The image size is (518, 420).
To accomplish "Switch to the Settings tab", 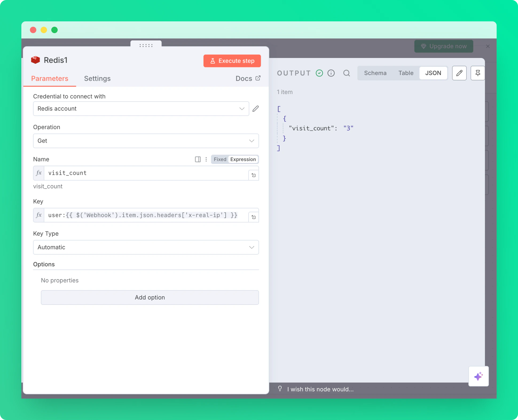I will (97, 79).
